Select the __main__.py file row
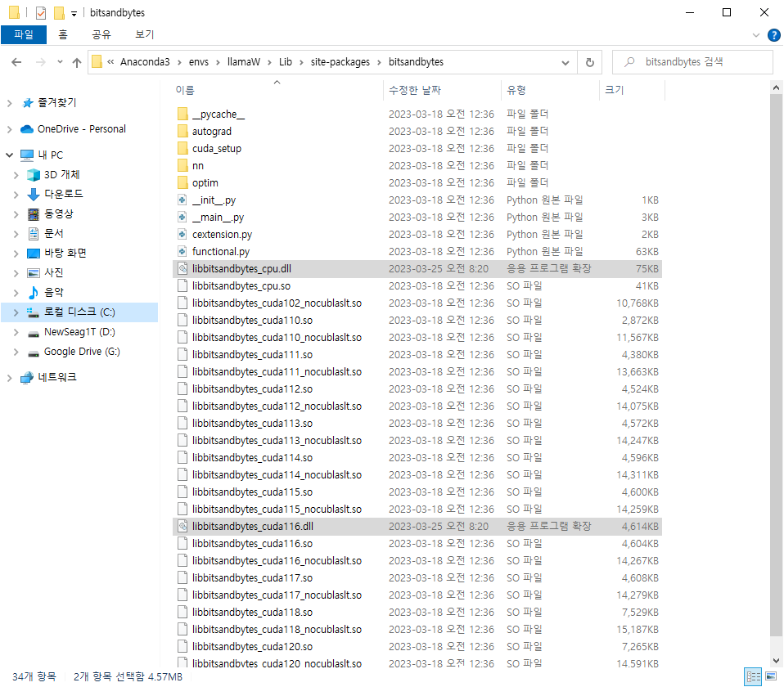Screen dimensions: 784x687 (417, 218)
